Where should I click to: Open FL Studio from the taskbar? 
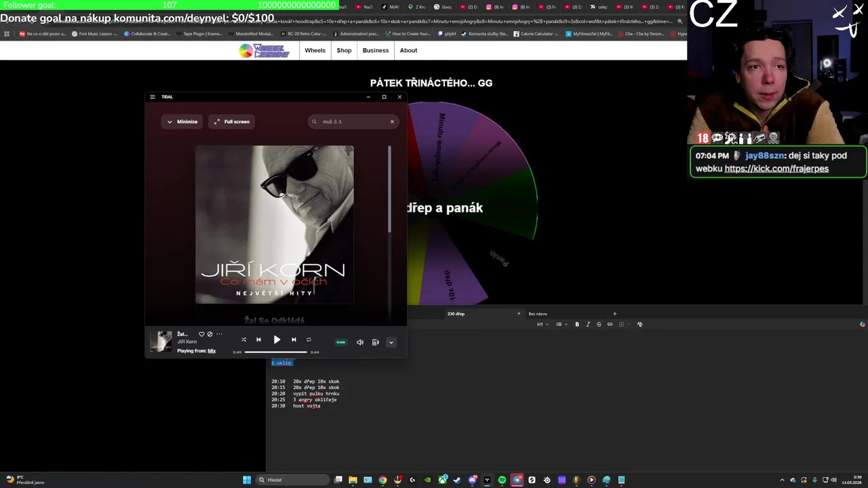[576, 480]
